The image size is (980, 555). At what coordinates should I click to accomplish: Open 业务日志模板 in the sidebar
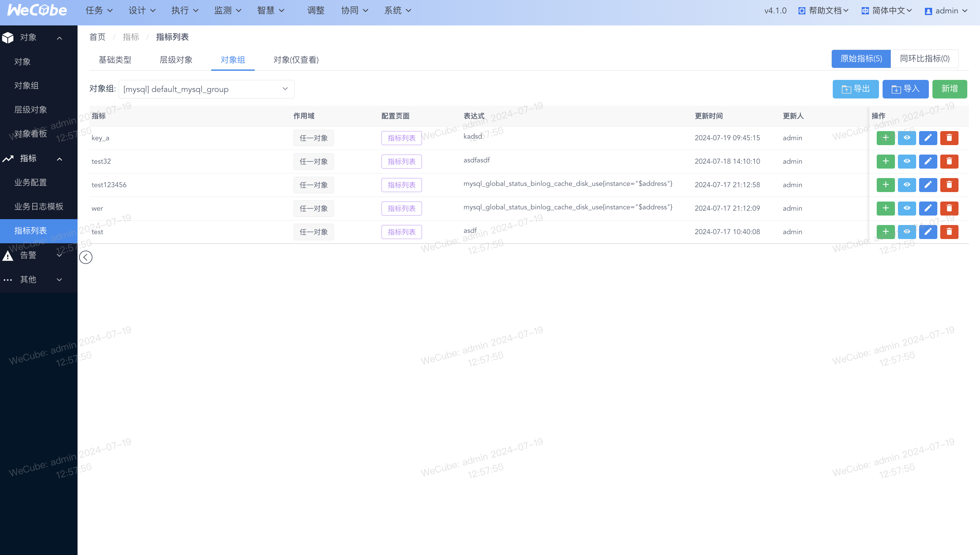39,207
